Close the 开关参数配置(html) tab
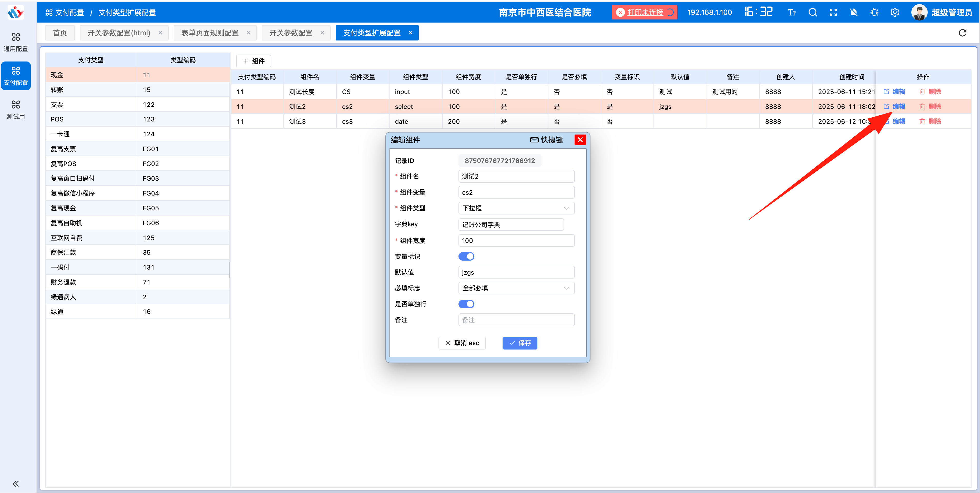The width and height of the screenshot is (980, 493). tap(160, 33)
